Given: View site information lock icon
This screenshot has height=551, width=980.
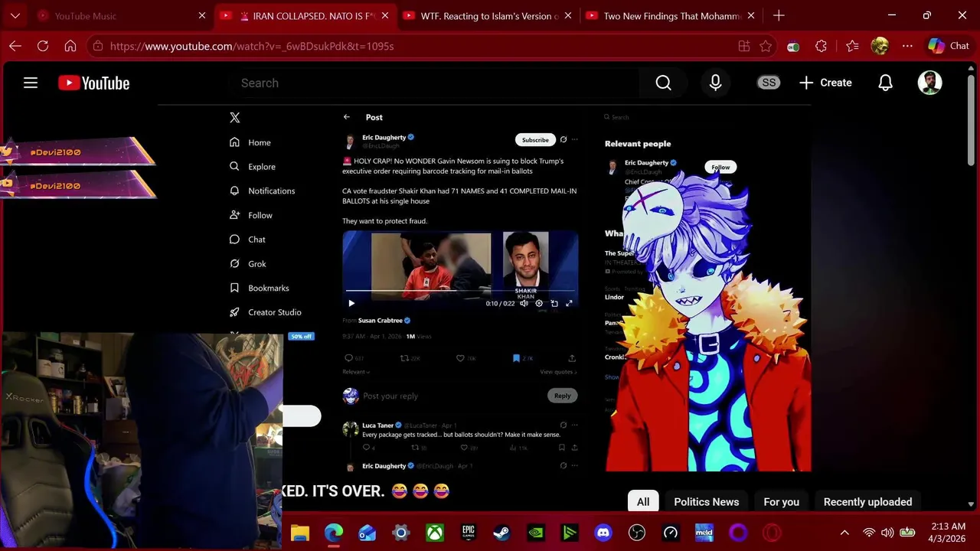Looking at the screenshot, I should [97, 46].
